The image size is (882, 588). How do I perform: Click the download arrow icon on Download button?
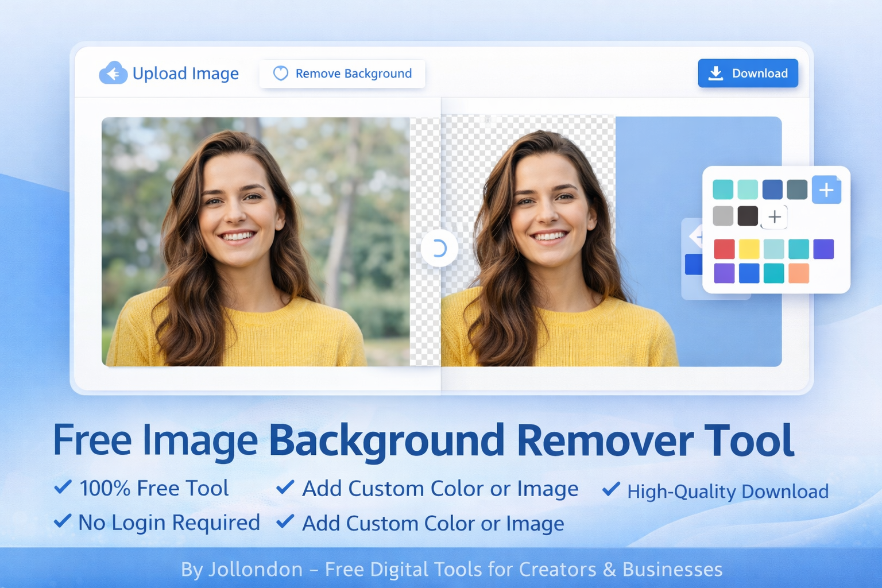[x=715, y=73]
